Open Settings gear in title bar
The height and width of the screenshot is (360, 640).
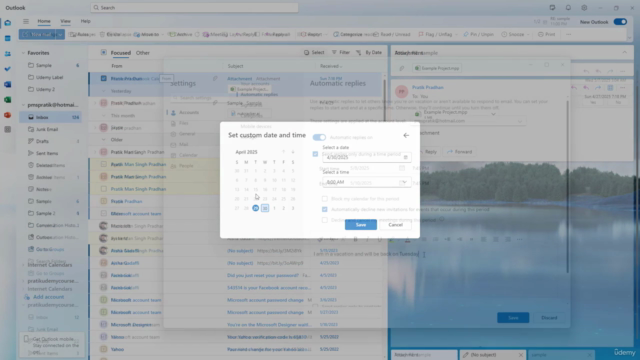tap(584, 8)
